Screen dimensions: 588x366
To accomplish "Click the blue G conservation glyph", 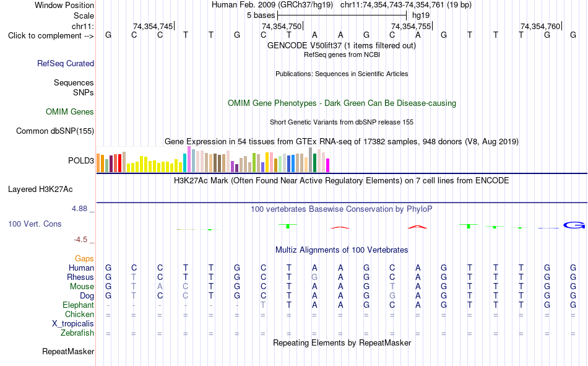I will point(574,225).
